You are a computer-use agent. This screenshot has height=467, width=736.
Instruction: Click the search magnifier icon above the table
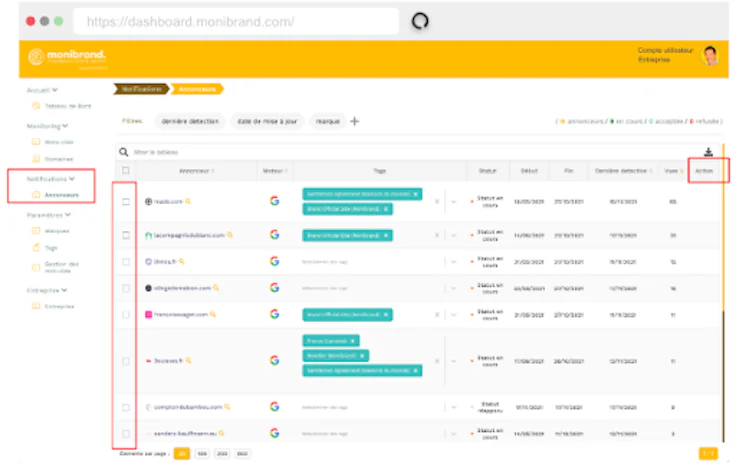pos(123,152)
